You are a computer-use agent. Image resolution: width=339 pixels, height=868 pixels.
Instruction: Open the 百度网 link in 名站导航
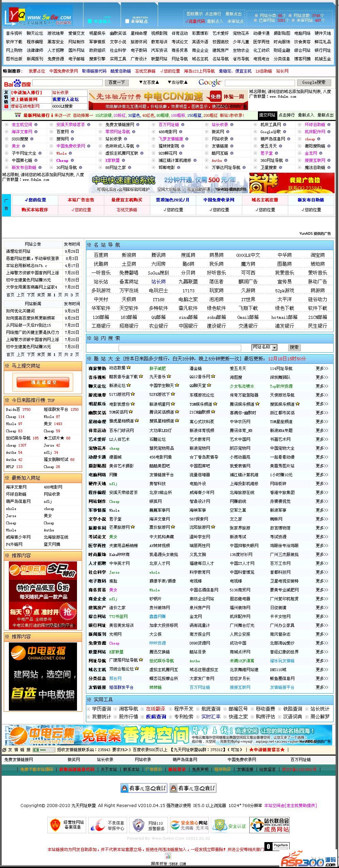click(x=101, y=255)
